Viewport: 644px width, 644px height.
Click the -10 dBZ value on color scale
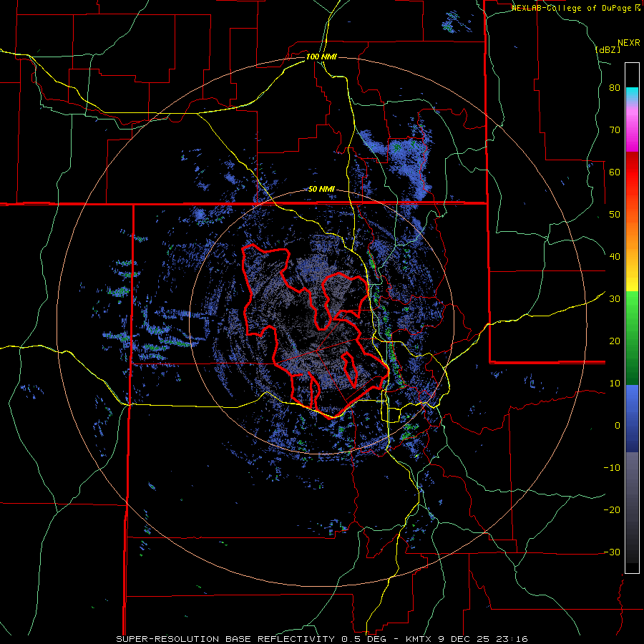(612, 468)
